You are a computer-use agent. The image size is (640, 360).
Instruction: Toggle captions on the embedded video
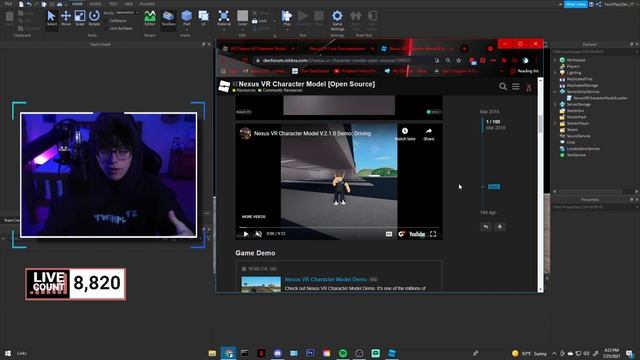point(389,234)
